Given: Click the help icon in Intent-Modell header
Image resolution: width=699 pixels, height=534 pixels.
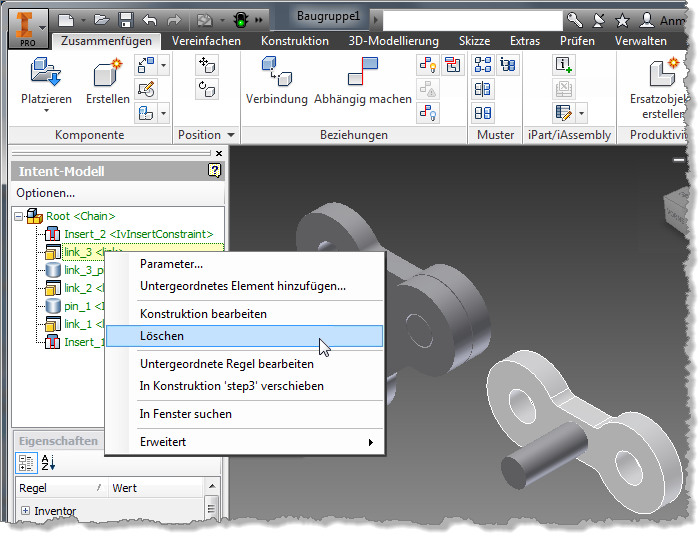Looking at the screenshot, I should [215, 171].
